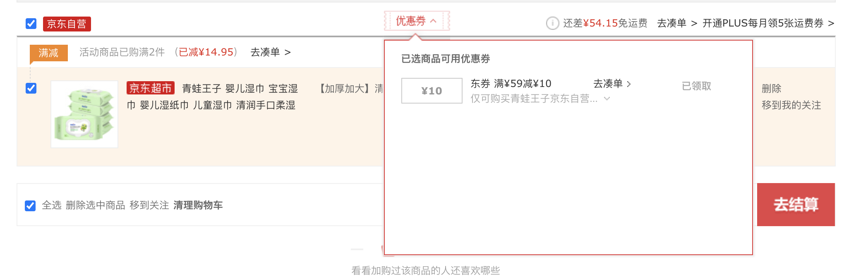Viewport: 868px width, 280px height.
Task: Open the 青蛙王子 婴儿湿巾 product title
Action: 213,97
